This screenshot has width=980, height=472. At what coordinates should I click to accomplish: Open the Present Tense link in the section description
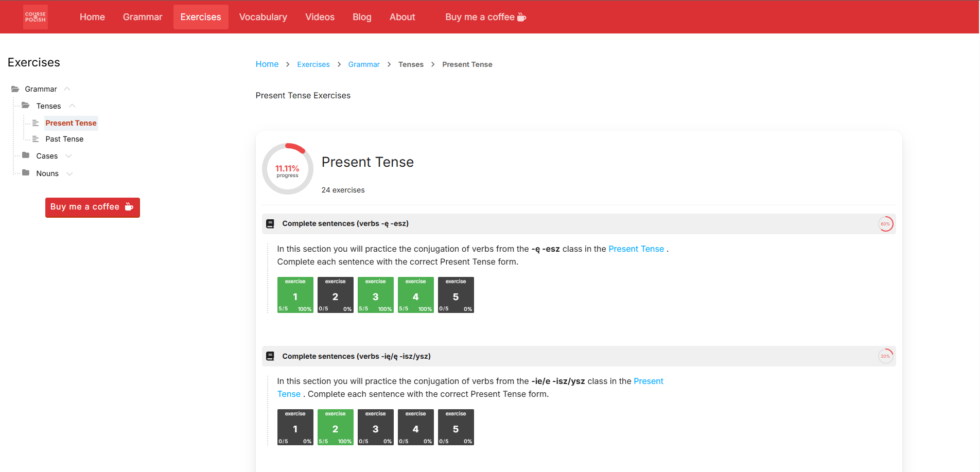(x=636, y=249)
